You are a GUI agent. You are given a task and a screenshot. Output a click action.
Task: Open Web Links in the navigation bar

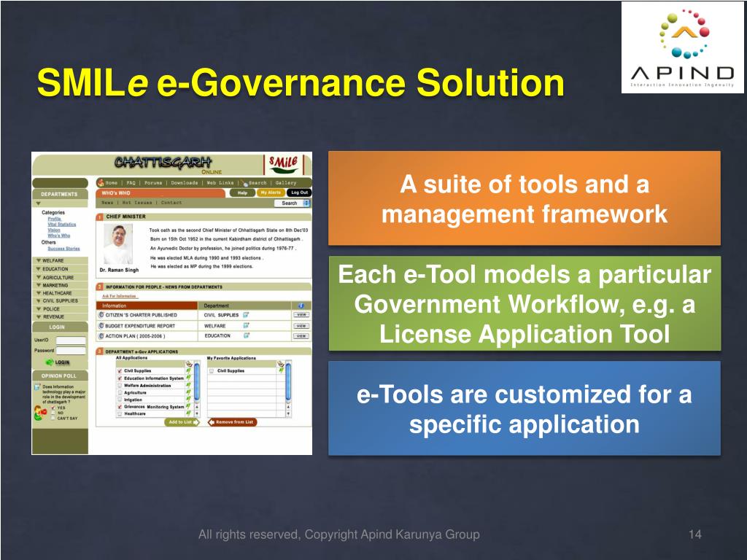tap(220, 183)
